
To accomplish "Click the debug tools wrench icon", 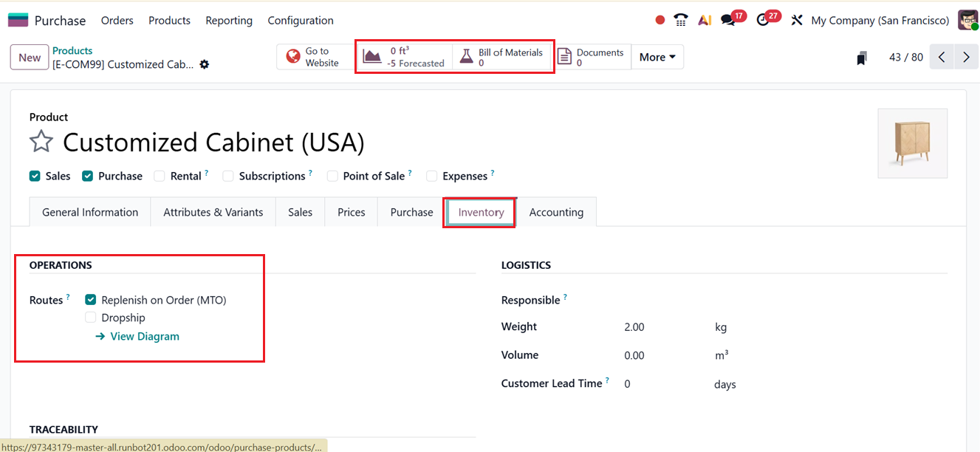I will [796, 20].
